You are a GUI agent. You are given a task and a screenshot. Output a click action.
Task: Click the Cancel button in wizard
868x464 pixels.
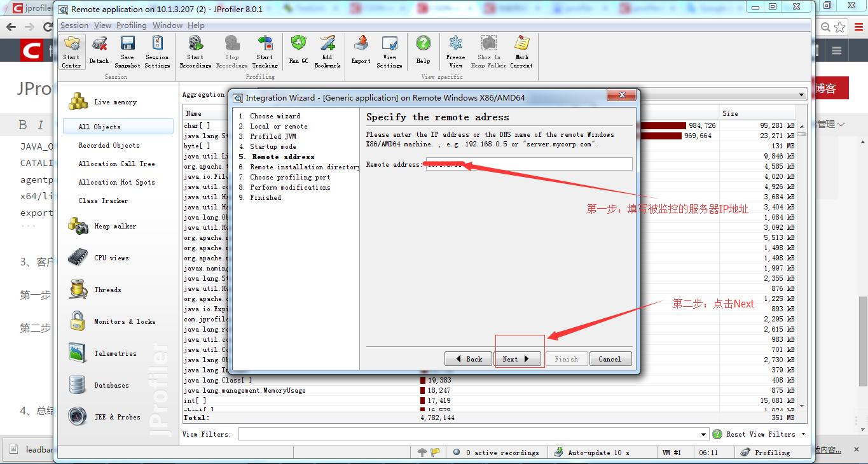point(610,359)
